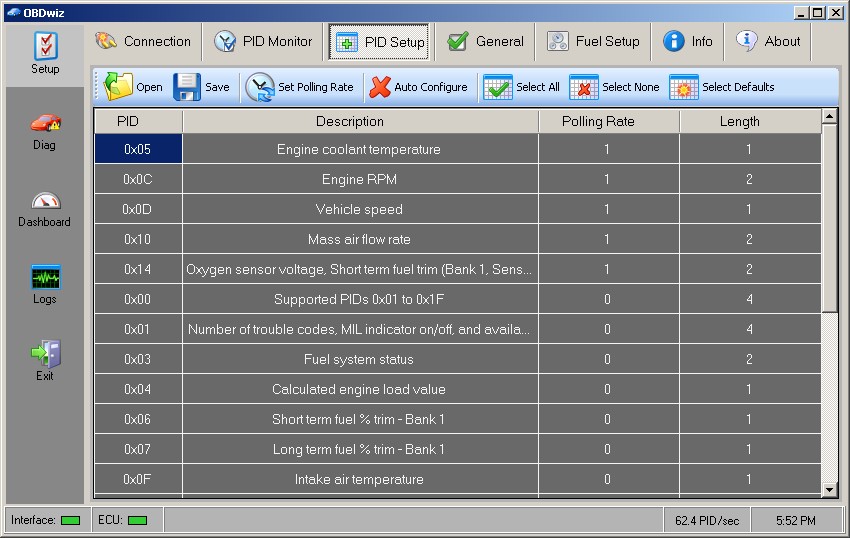The width and height of the screenshot is (850, 538).
Task: Select the 0x0F PID cell
Action: tap(138, 479)
